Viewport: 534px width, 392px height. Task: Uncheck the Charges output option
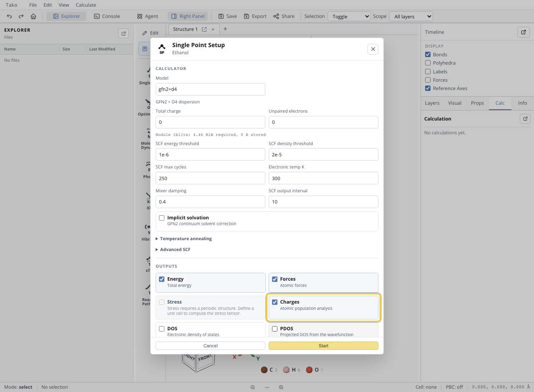[275, 302]
